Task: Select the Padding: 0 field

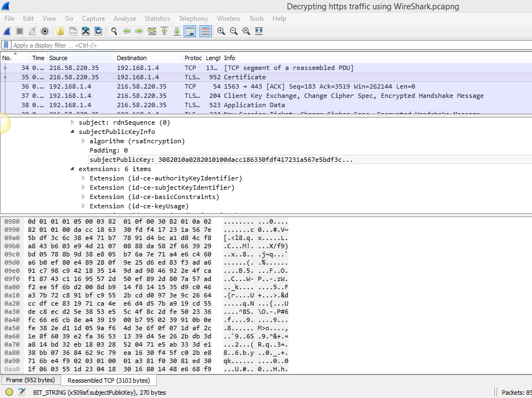Action: click(109, 150)
